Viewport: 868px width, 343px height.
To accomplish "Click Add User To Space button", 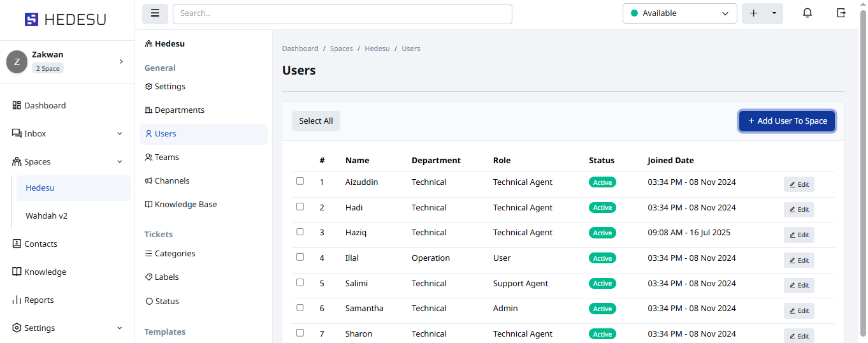I will tap(787, 121).
